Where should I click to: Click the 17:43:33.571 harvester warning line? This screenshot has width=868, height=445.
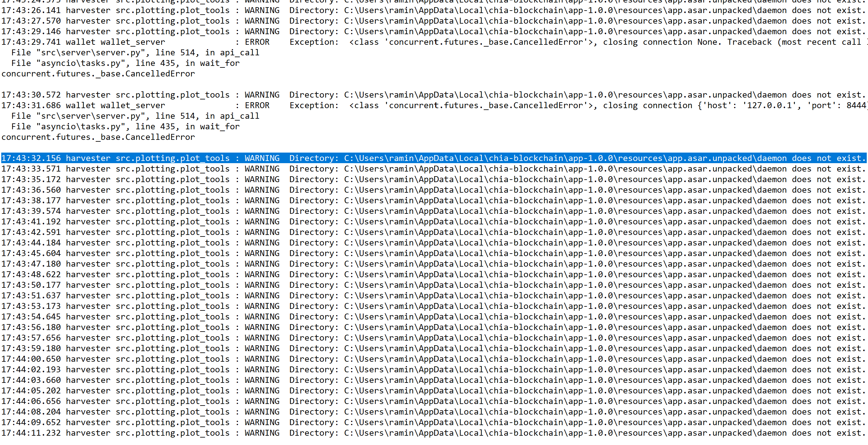click(x=433, y=169)
